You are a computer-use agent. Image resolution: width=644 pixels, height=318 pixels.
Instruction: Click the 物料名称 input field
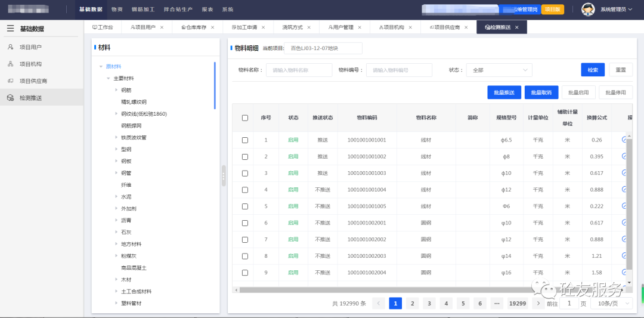[299, 70]
